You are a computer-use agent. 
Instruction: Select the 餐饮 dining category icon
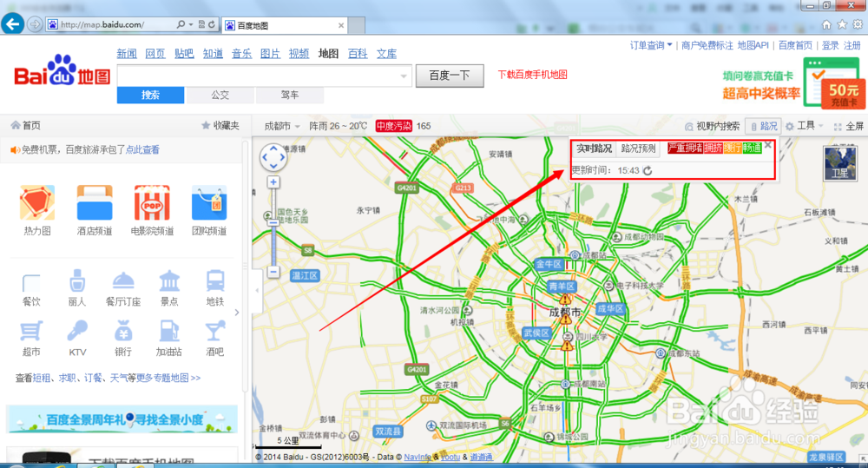31,282
